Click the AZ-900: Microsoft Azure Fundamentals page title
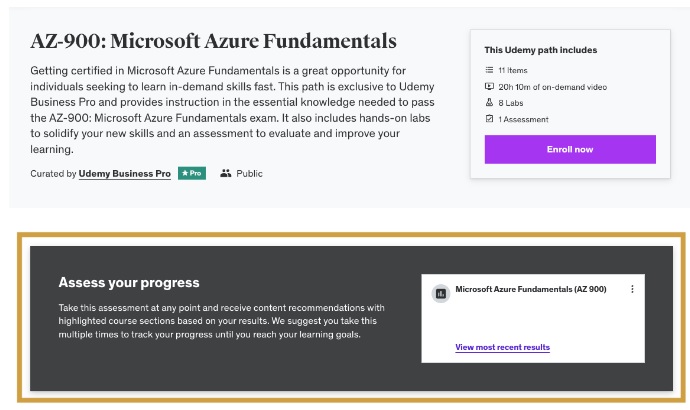This screenshot has height=410, width=690. (213, 41)
